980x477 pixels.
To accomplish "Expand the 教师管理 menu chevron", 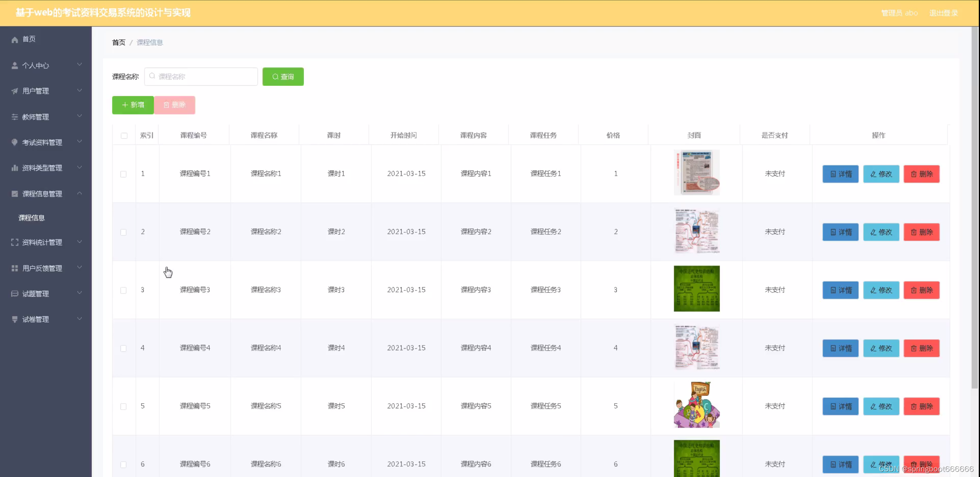I will [x=79, y=116].
